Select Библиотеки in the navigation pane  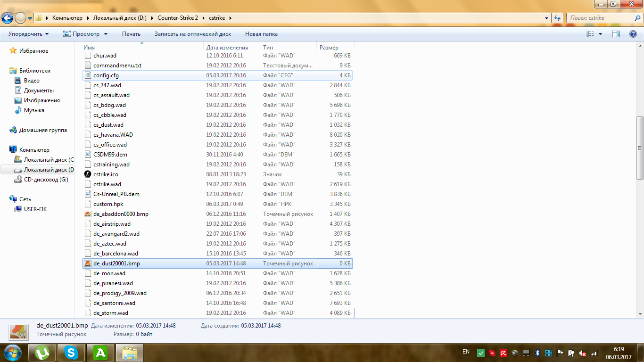click(x=34, y=71)
